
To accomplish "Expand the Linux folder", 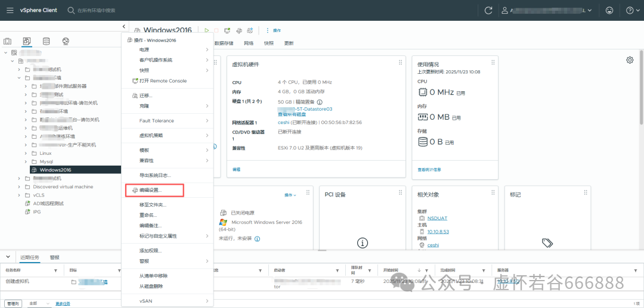I will click(26, 153).
